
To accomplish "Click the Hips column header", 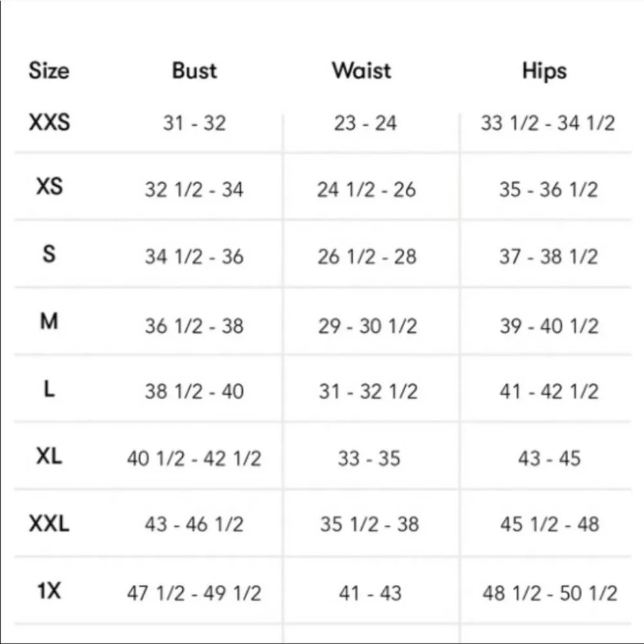I will (544, 70).
